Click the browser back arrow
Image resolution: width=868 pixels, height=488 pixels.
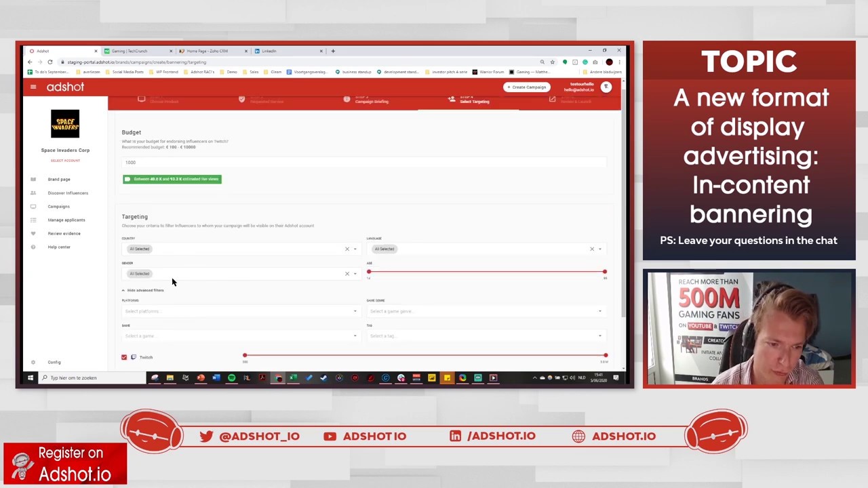pos(30,62)
